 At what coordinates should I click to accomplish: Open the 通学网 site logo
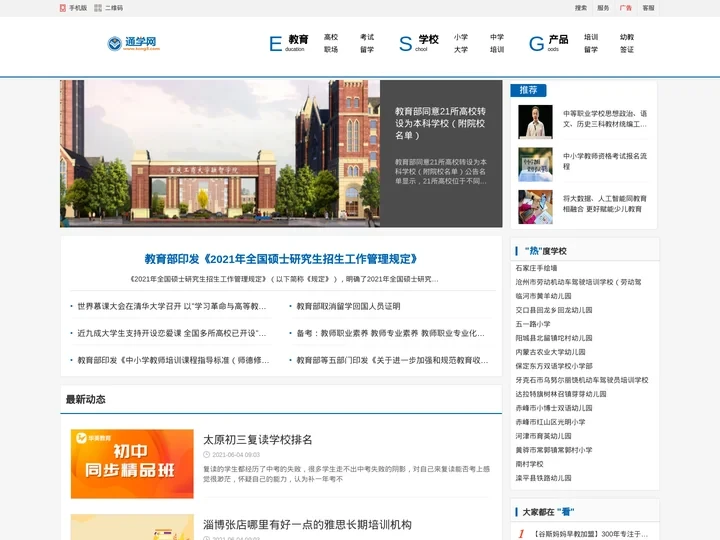[x=133, y=44]
